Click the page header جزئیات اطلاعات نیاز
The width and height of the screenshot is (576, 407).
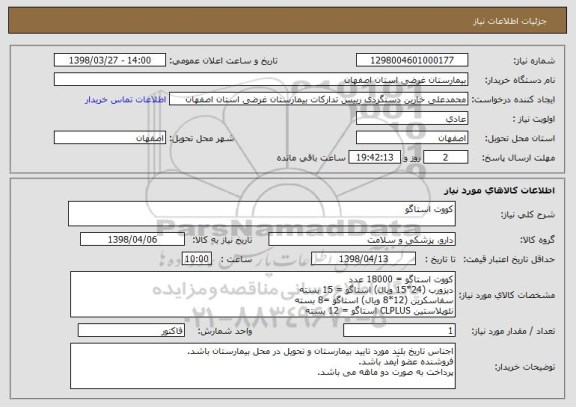(x=510, y=21)
